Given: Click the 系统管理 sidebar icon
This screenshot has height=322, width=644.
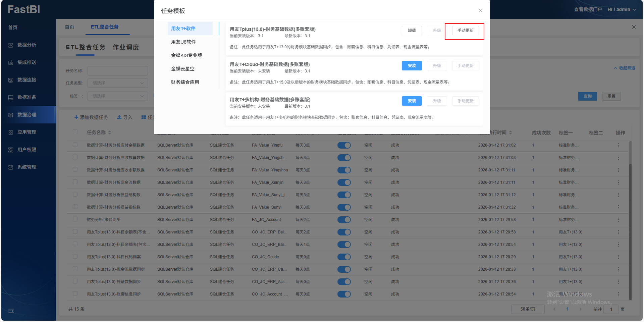Looking at the screenshot, I should [11, 167].
